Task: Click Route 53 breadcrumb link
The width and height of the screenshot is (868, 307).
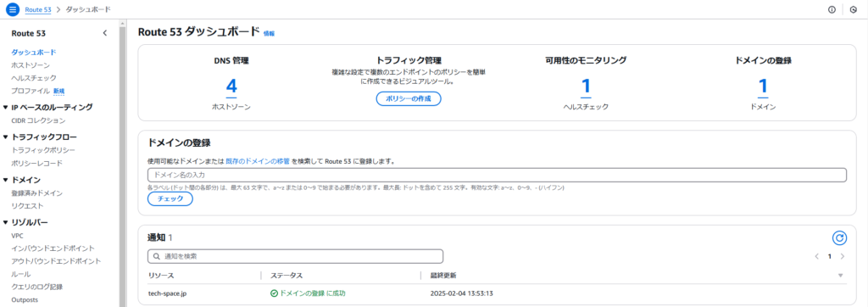Action: pos(38,9)
